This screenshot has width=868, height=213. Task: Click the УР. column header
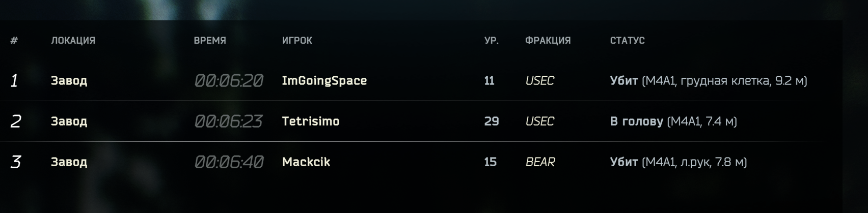(x=491, y=41)
